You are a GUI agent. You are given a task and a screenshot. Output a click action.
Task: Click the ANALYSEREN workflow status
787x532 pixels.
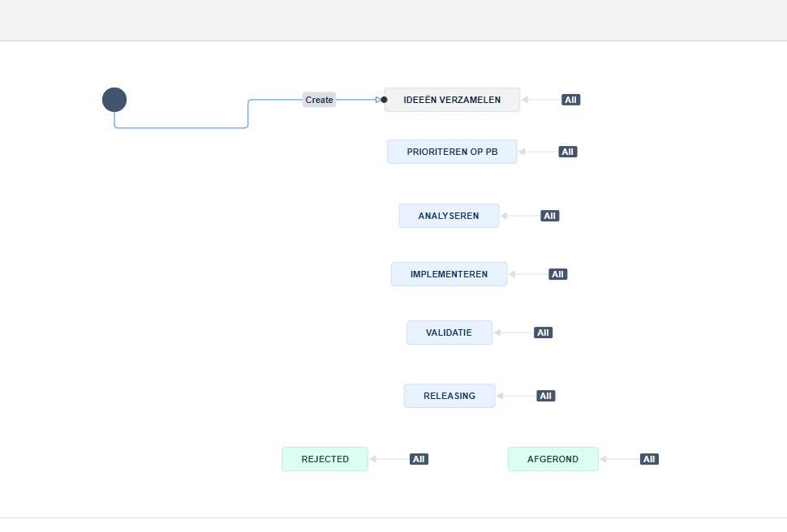449,216
